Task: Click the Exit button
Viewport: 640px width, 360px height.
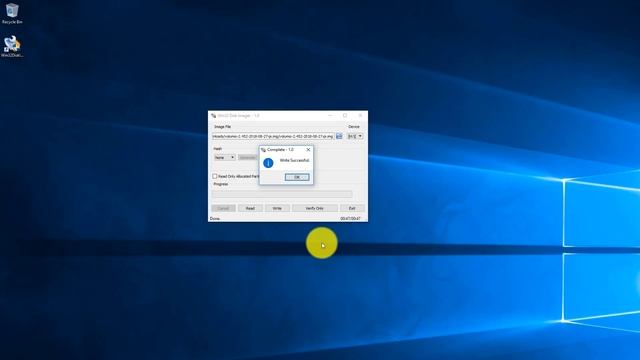Action: [352, 208]
